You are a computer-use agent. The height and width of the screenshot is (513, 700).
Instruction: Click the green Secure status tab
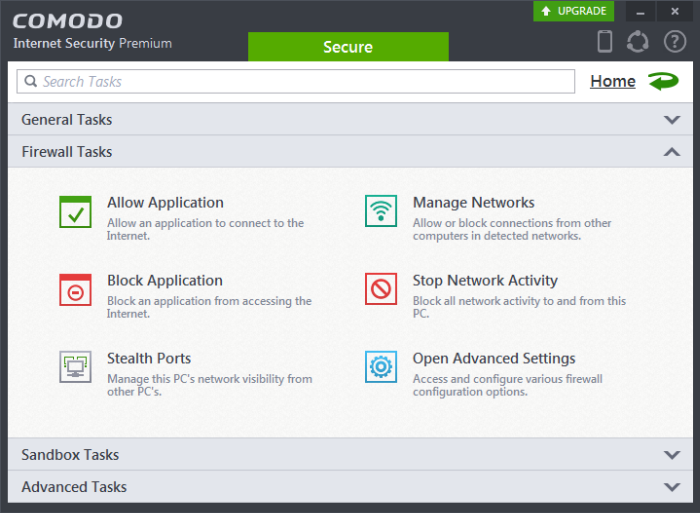pos(348,47)
